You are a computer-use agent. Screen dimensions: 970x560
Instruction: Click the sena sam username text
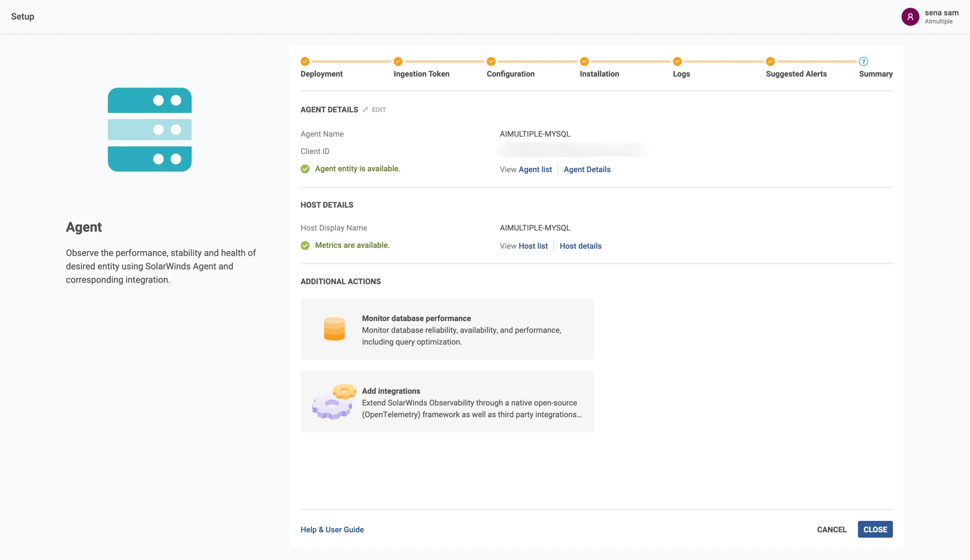pos(942,13)
